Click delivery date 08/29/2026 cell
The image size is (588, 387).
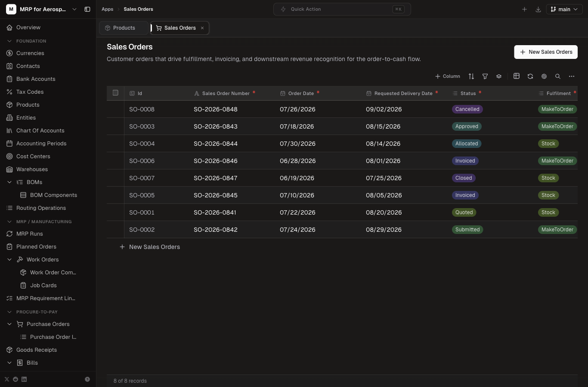[x=405, y=230]
